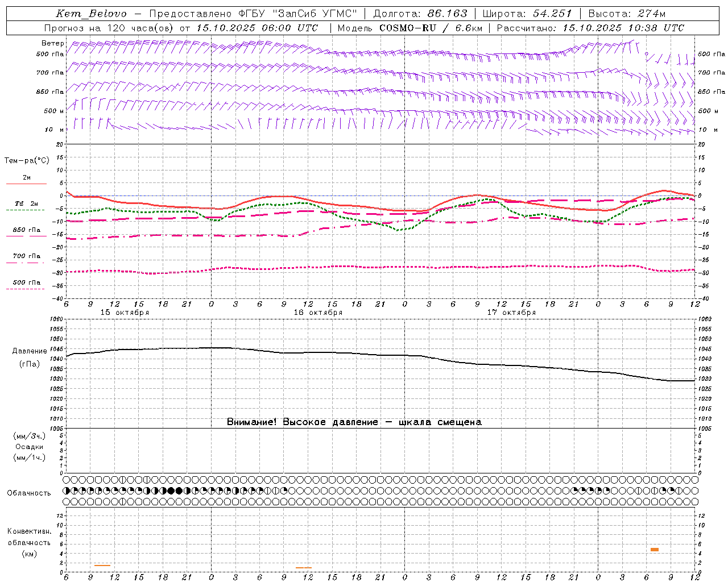Image resolution: width=728 pixels, height=582 pixels.
Task: Click the (мм/3ч.) precipitation unit label
Action: click(x=30, y=436)
